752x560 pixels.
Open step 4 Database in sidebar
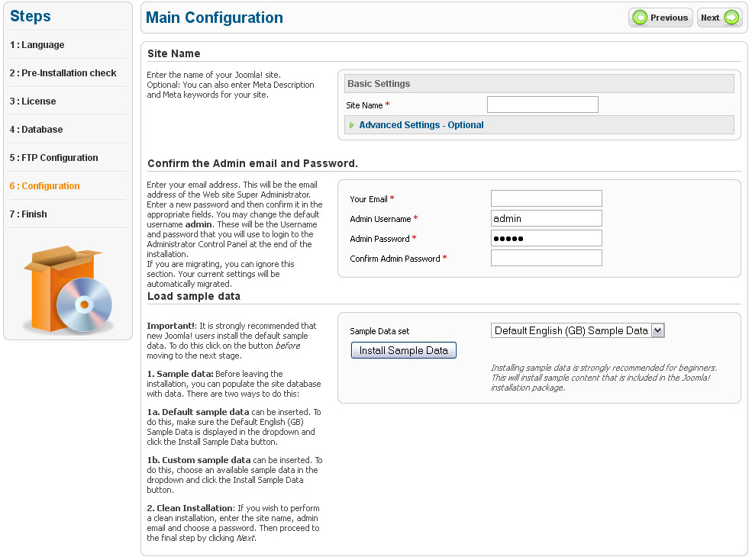point(37,130)
